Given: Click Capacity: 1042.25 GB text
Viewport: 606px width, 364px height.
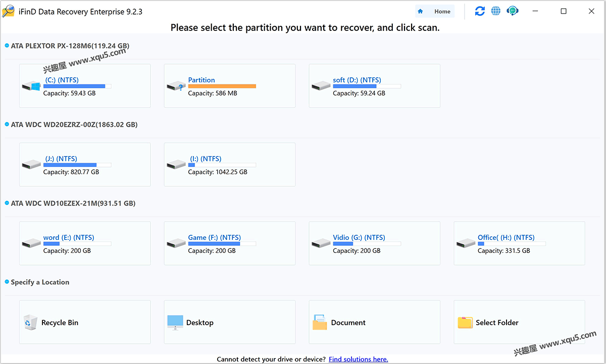Looking at the screenshot, I should (x=218, y=172).
